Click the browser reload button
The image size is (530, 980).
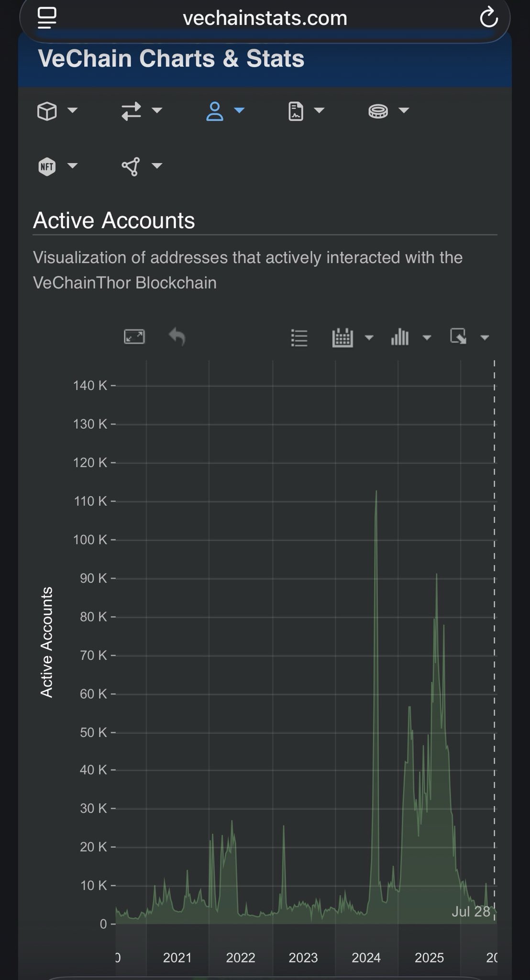488,18
